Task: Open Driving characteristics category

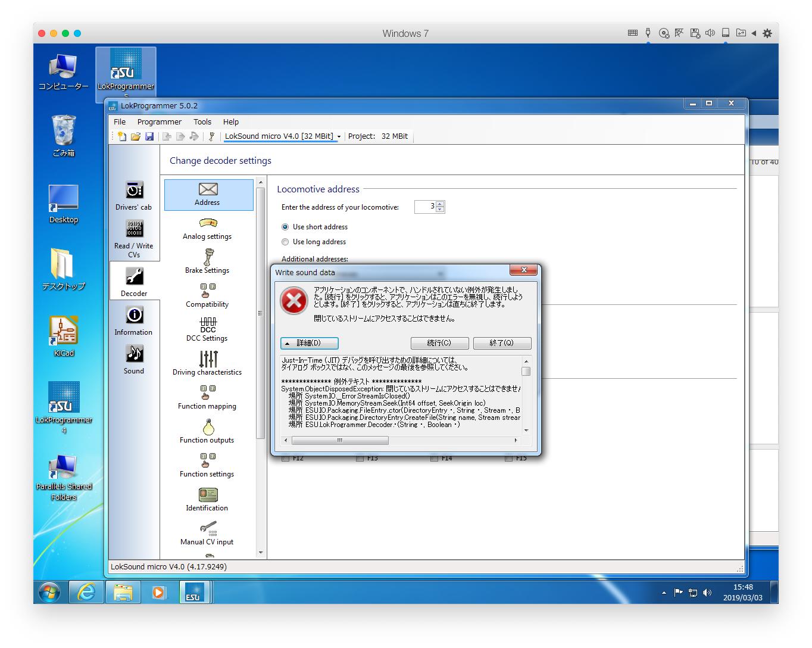Action: click(x=207, y=363)
